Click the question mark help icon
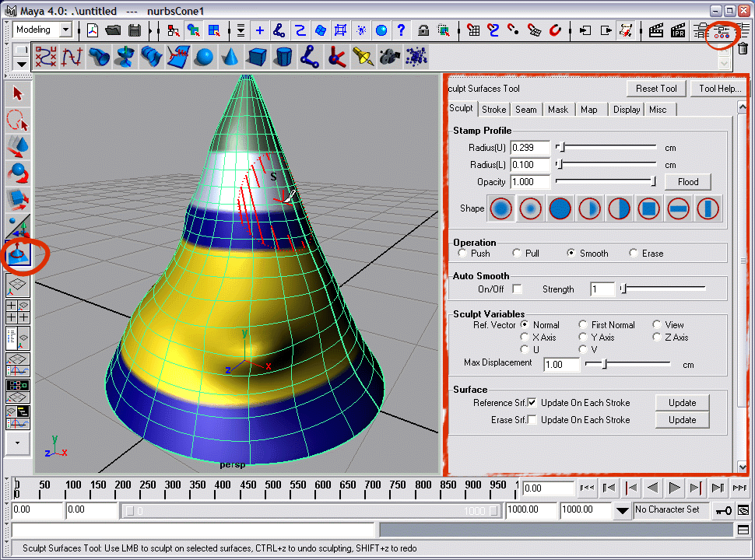Viewport: 755px width, 560px height. 401,30
